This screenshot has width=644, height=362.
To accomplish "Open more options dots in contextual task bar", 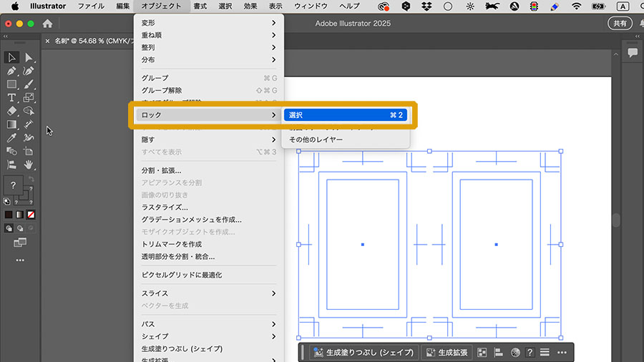I will pos(562,352).
